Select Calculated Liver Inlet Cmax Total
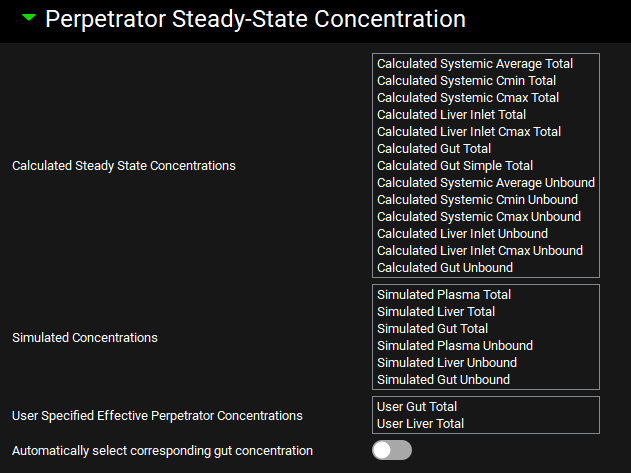The height and width of the screenshot is (473, 631). 469,132
